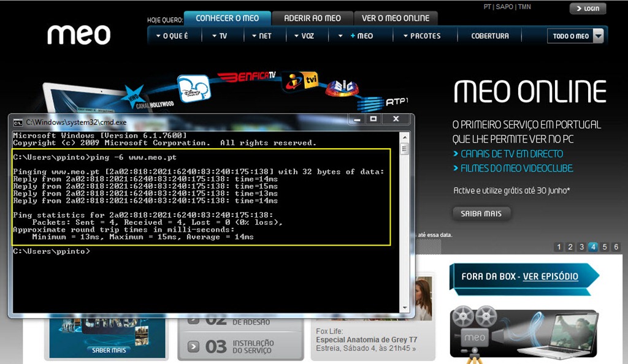Click the SAIBA MAIS button under Meo Online
628x364 pixels.
pos(481,214)
